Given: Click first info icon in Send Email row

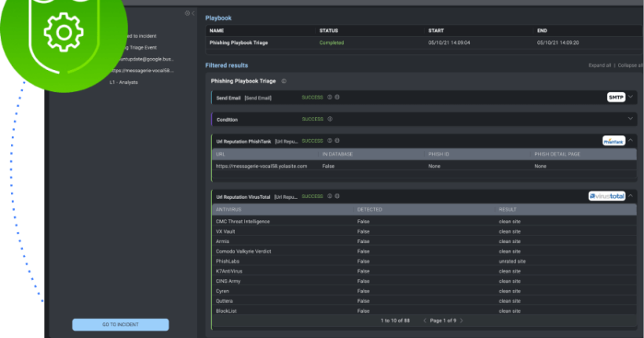Looking at the screenshot, I should 329,97.
